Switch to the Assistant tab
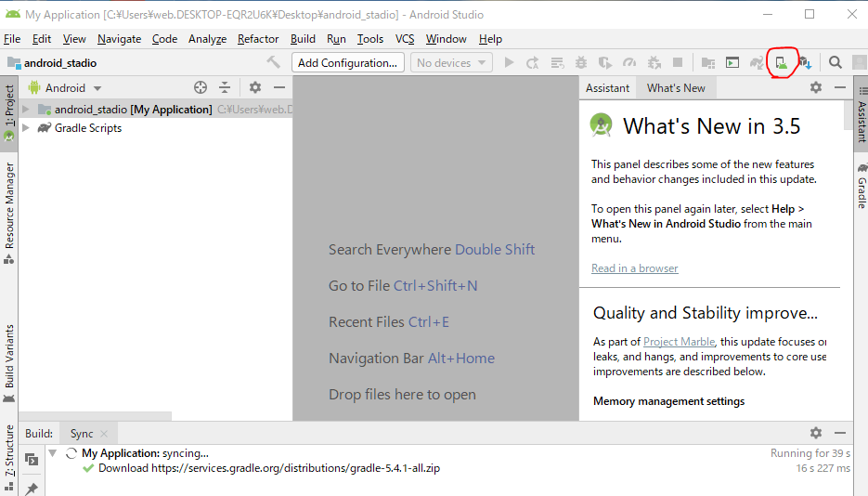 (x=607, y=88)
